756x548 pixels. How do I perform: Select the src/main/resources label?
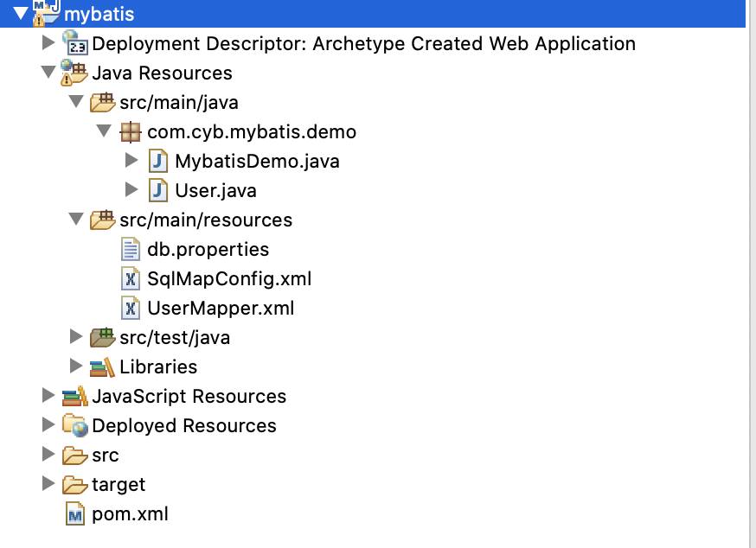point(206,220)
